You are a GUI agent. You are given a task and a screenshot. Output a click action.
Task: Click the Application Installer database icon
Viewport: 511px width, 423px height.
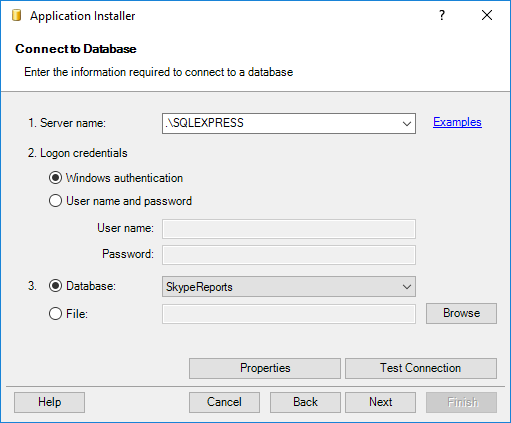[x=16, y=15]
